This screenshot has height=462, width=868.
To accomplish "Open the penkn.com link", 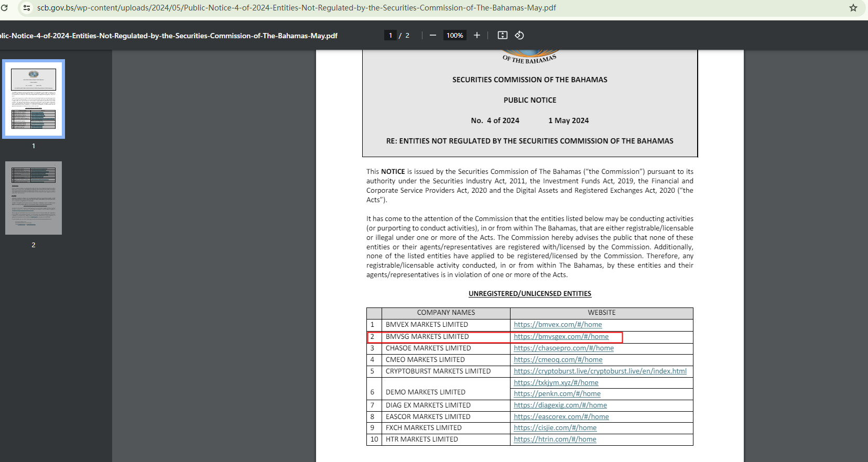I will coord(557,394).
